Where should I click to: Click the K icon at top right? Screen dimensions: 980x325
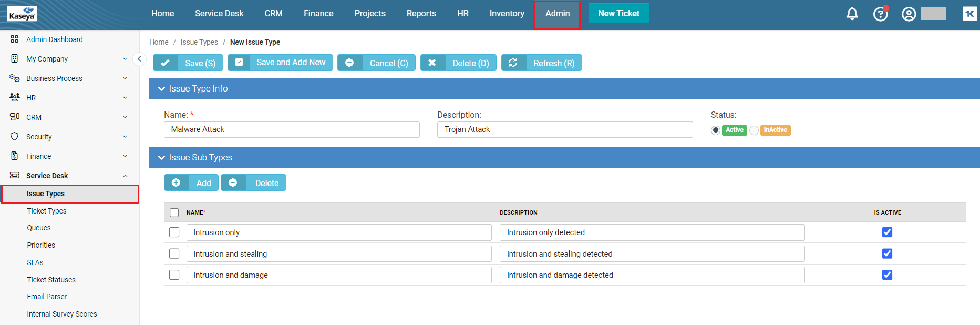pos(969,14)
